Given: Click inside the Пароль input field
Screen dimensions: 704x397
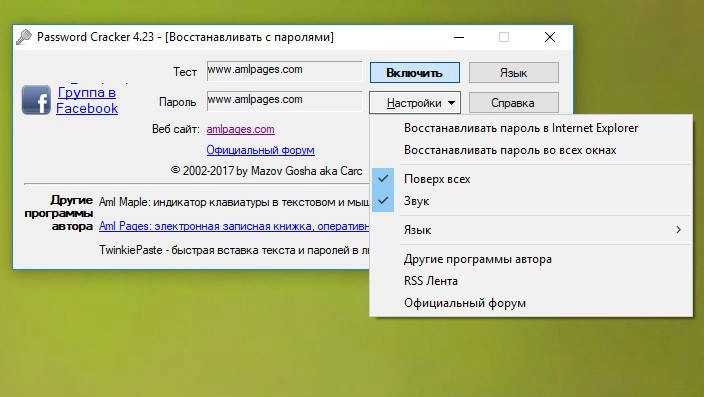Looking at the screenshot, I should 284,101.
